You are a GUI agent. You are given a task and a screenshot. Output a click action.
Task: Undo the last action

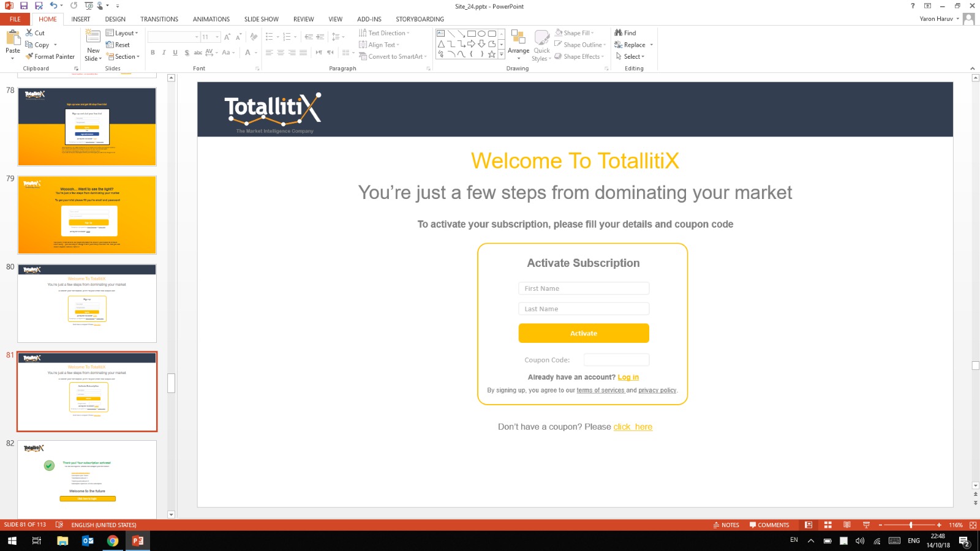point(53,6)
